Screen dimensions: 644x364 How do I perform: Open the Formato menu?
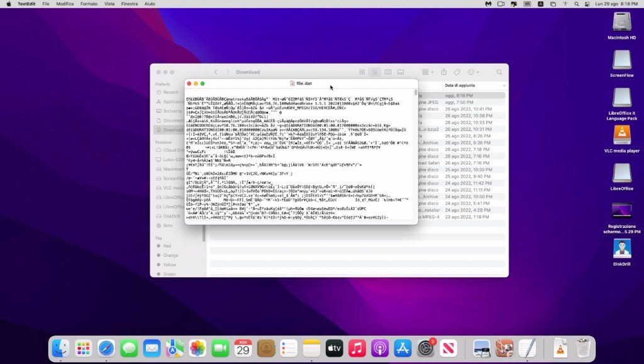89,4
